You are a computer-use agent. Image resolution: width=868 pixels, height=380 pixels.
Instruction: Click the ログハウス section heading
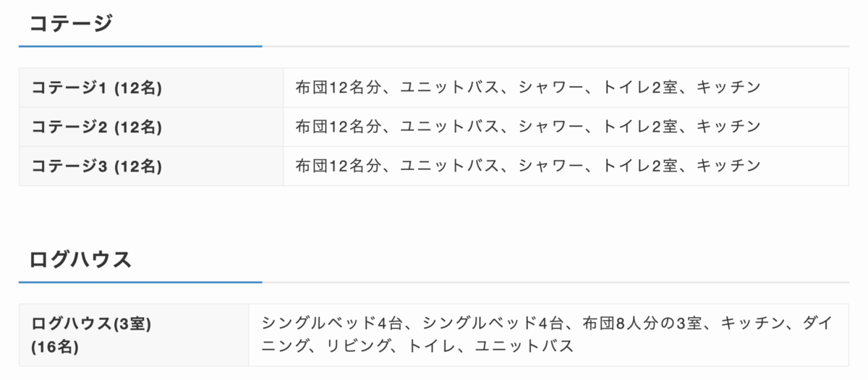pyautogui.click(x=80, y=259)
